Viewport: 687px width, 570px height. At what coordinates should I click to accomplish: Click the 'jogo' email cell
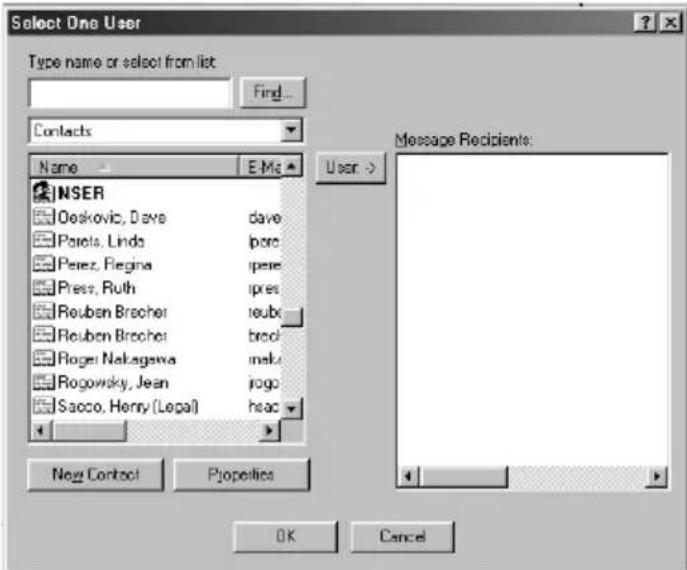point(264,383)
